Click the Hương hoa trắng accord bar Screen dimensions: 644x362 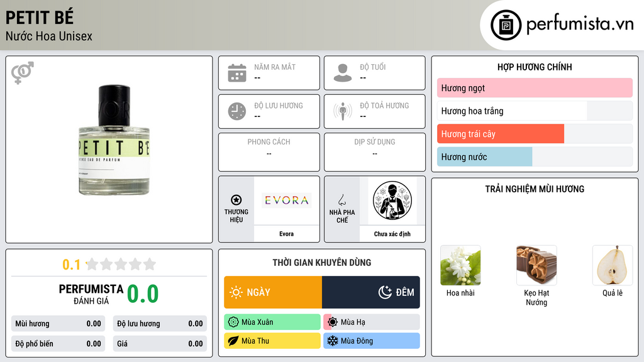(x=535, y=111)
